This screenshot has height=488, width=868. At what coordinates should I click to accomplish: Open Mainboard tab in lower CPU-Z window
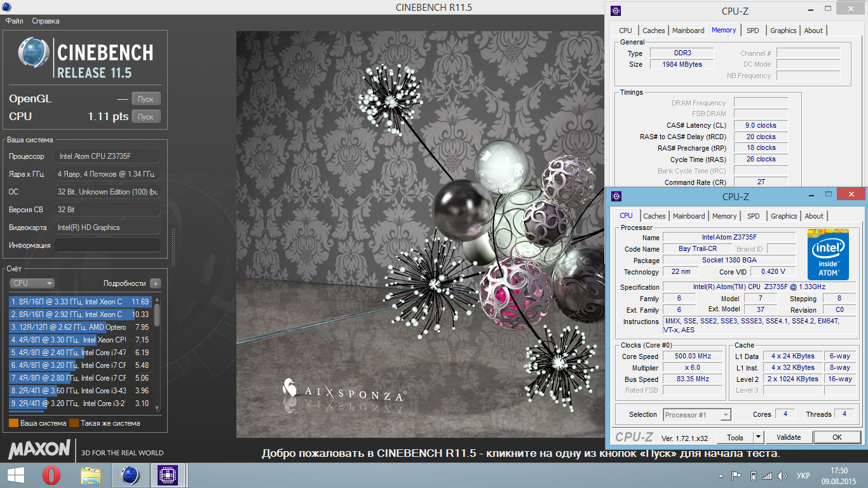(x=689, y=216)
